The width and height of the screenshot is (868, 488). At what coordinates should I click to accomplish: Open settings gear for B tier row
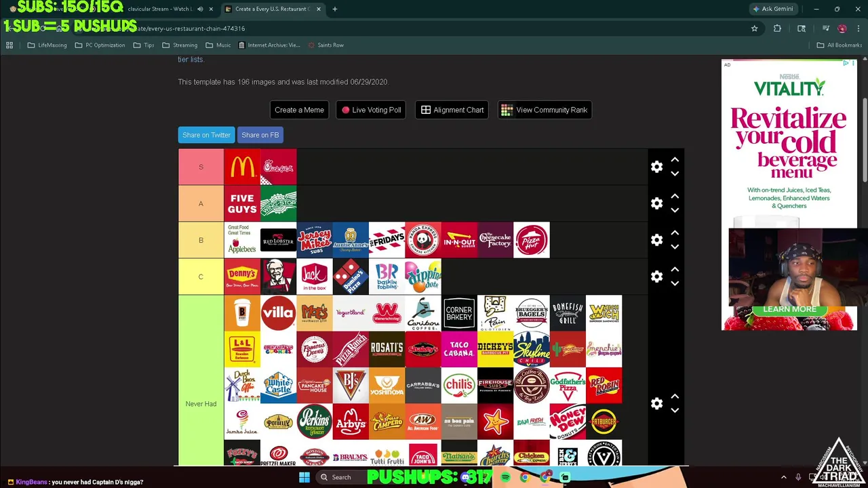pyautogui.click(x=656, y=240)
